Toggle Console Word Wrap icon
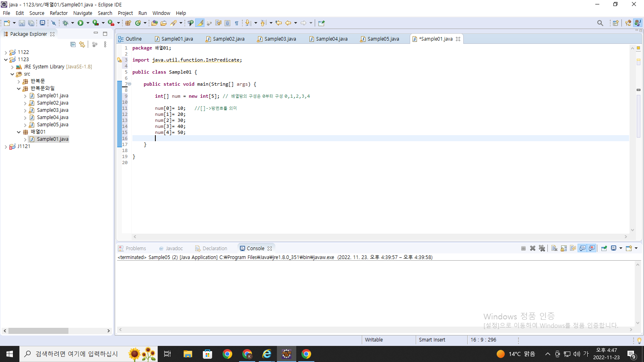This screenshot has height=362, width=644. [573, 248]
